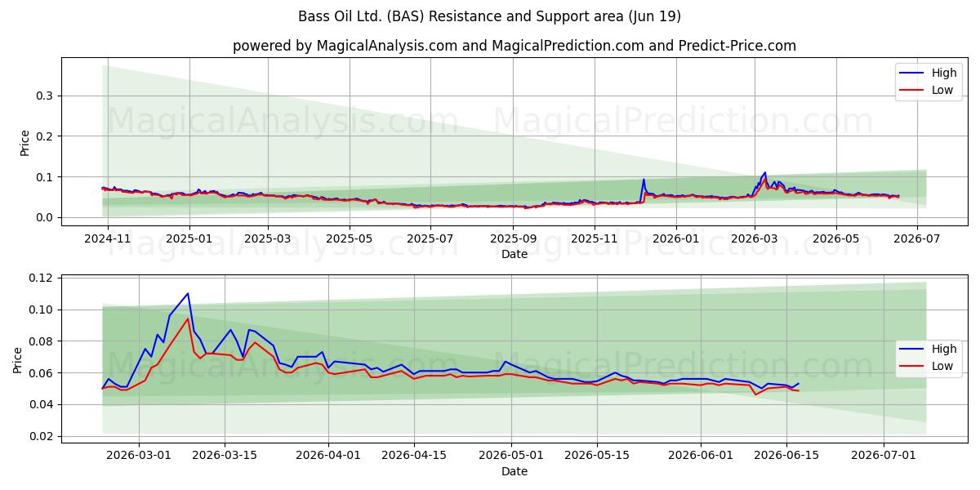Click the blue High peak near 0.11 in bottom chart
The height and width of the screenshot is (490, 980).
click(x=188, y=293)
